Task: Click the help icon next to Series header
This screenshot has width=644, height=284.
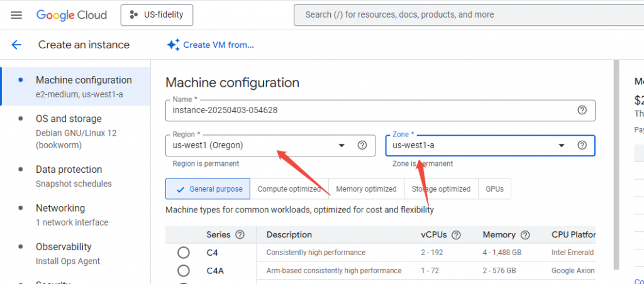Action: (240, 235)
